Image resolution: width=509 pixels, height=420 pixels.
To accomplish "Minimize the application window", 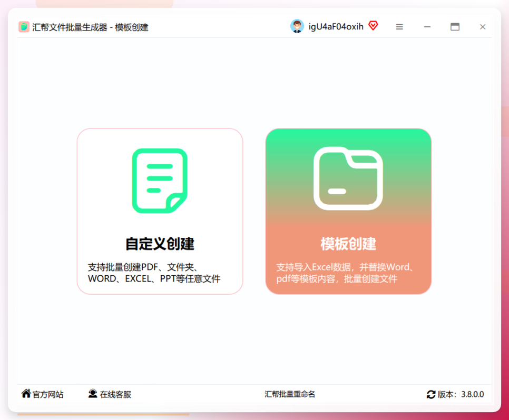I will pyautogui.click(x=427, y=27).
